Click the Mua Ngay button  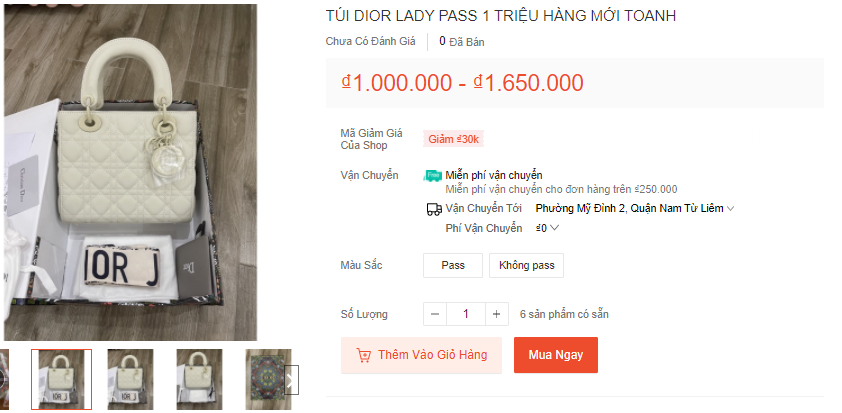point(556,355)
